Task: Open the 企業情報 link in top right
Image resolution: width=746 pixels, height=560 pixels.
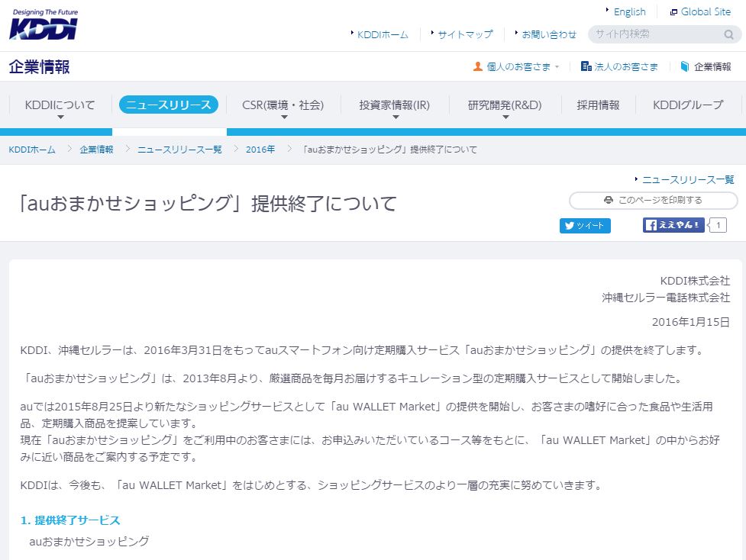Action: (x=712, y=67)
